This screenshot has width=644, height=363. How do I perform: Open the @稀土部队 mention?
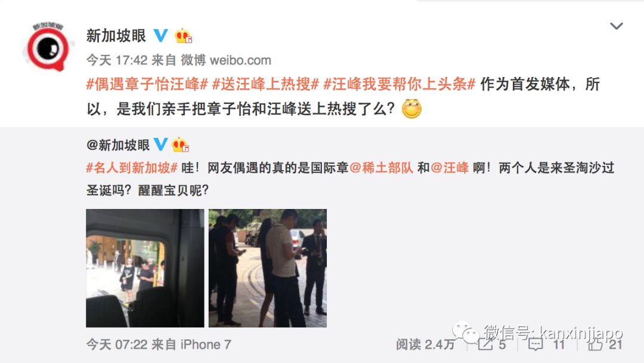point(382,168)
